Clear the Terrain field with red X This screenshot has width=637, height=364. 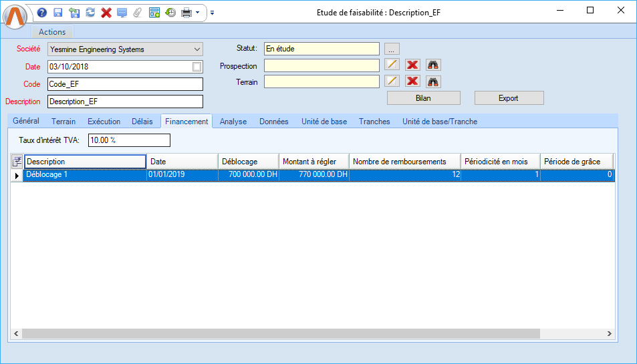(412, 81)
